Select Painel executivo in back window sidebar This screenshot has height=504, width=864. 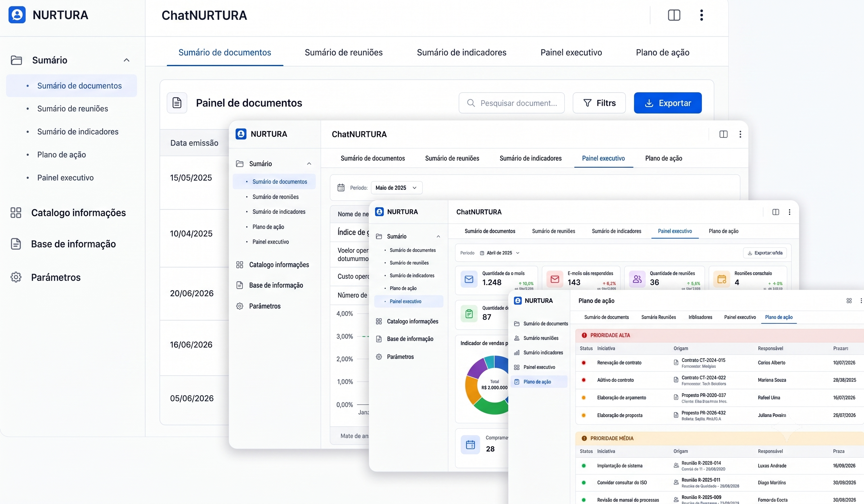(65, 178)
